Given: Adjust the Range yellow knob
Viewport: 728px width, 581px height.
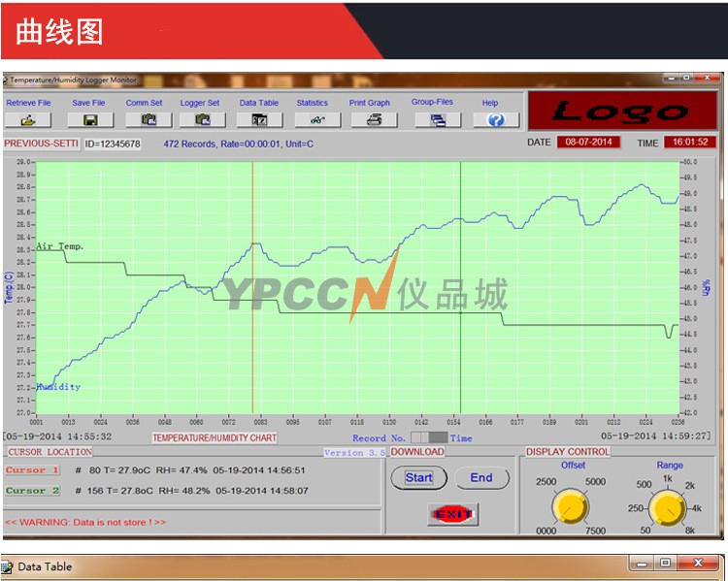Looking at the screenshot, I should (x=667, y=508).
